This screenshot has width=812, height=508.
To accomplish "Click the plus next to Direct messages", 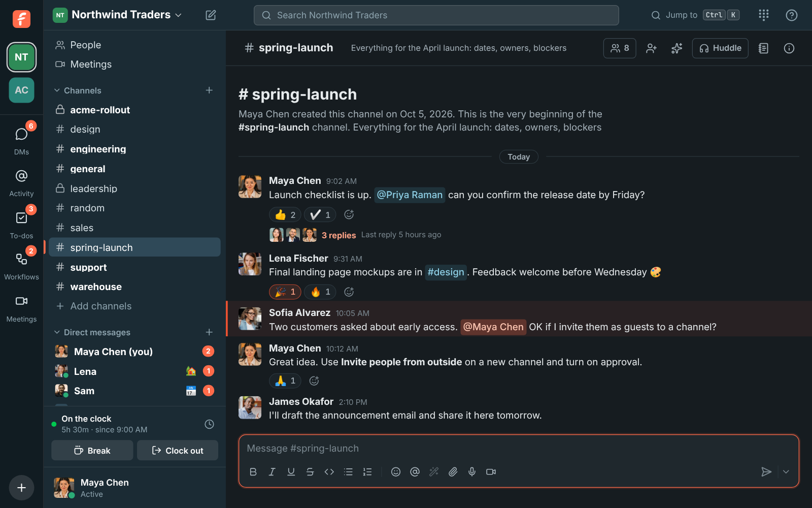I will pos(209,332).
